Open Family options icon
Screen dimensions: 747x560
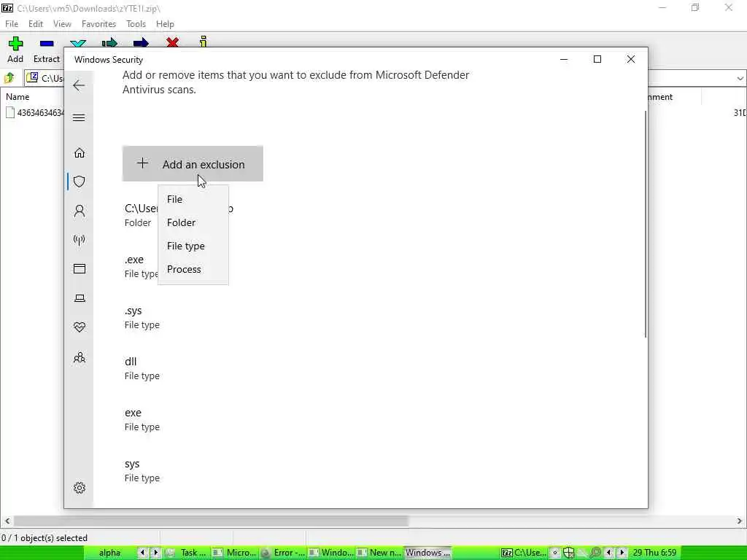80,357
